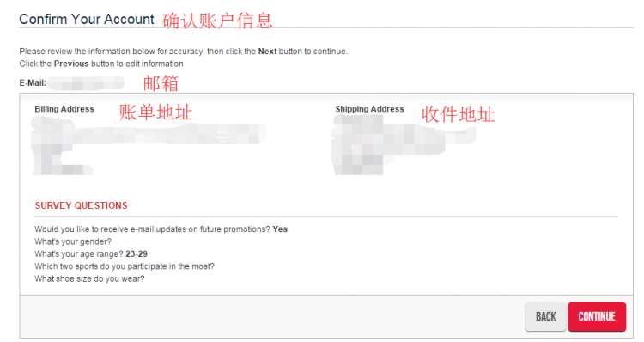Screen dimensions: 644x342
Task: Click the Shipping Address heading
Action: 369,109
